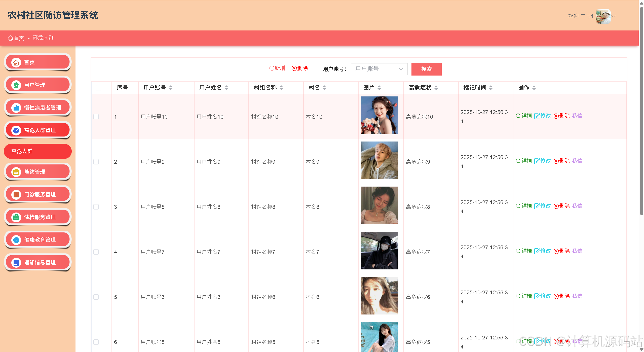Click the 修改 pencil icon for 用户账号9
The width and height of the screenshot is (644, 352).
pos(537,161)
